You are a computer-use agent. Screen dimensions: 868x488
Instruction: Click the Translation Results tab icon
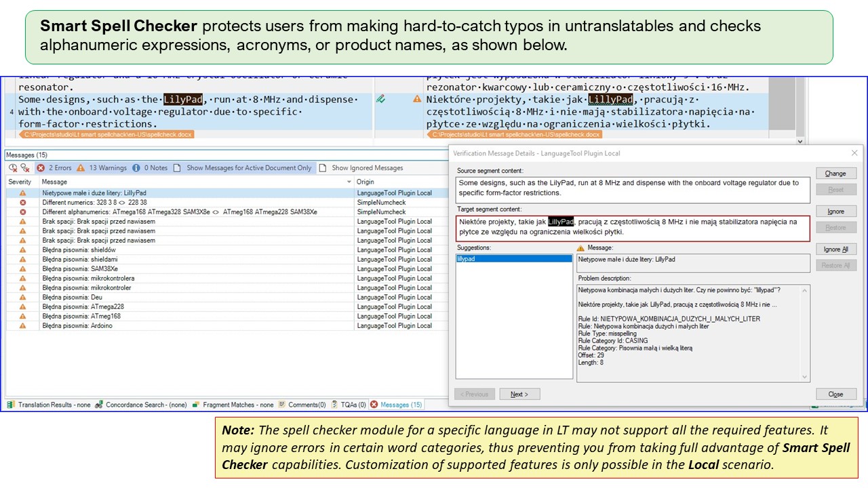11,405
